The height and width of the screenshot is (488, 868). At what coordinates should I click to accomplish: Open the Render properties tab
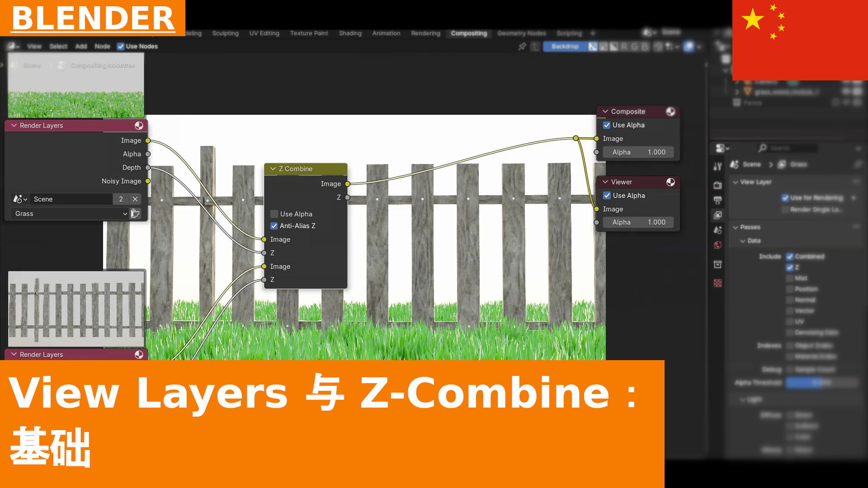717,185
